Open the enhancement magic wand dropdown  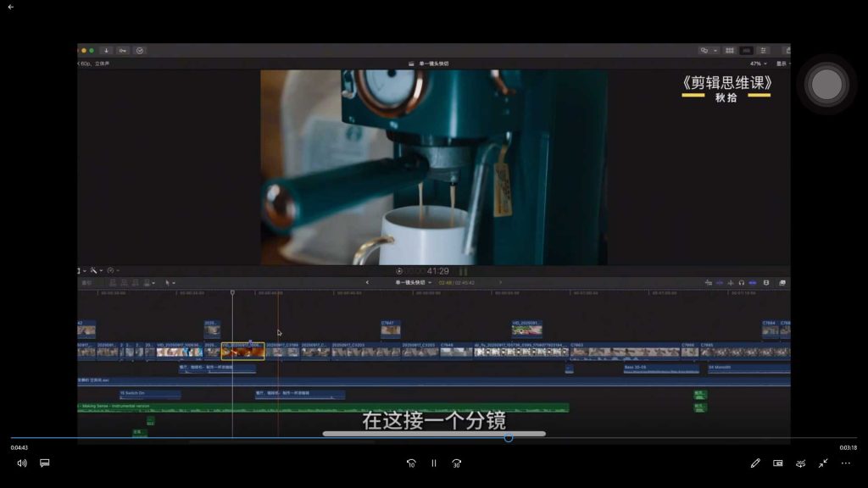pos(97,270)
